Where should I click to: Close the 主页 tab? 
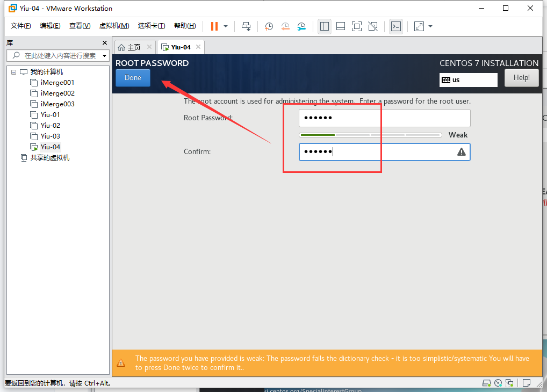[x=149, y=47]
